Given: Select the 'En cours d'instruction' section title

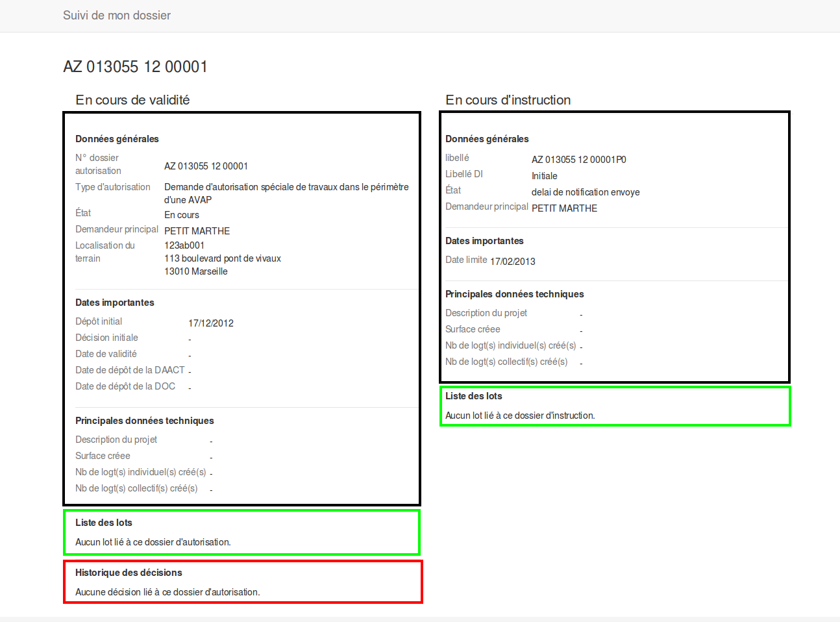Looking at the screenshot, I should (508, 100).
